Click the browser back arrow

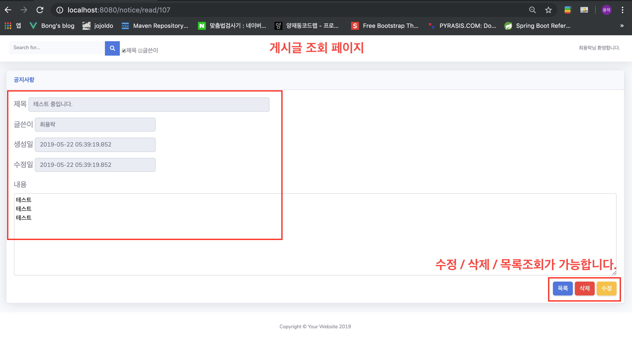pyautogui.click(x=8, y=10)
